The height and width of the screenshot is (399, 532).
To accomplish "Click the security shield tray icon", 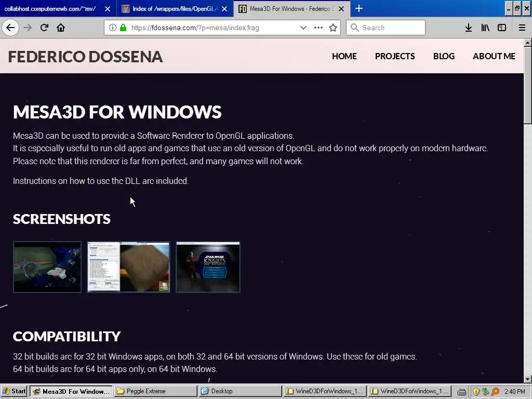I will [x=476, y=392].
